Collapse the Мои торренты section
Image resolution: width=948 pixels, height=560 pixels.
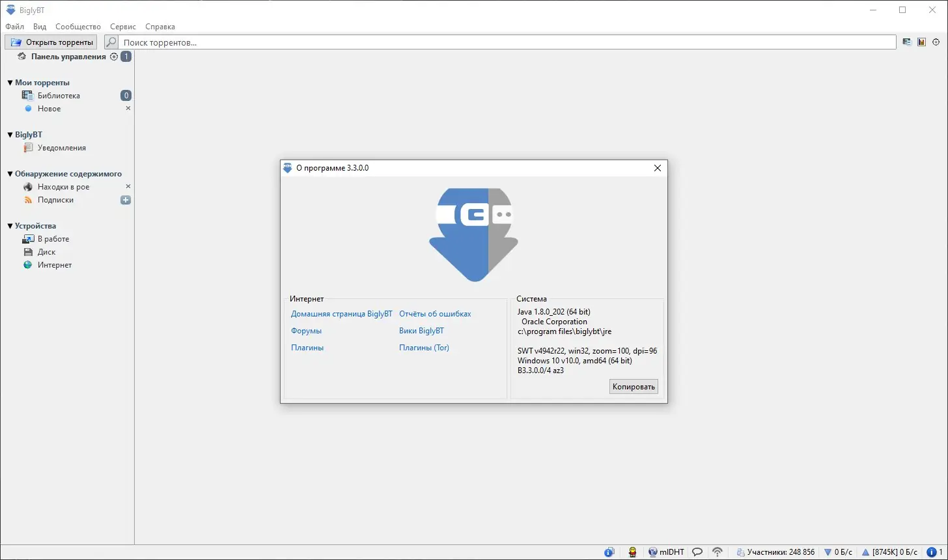pyautogui.click(x=10, y=83)
